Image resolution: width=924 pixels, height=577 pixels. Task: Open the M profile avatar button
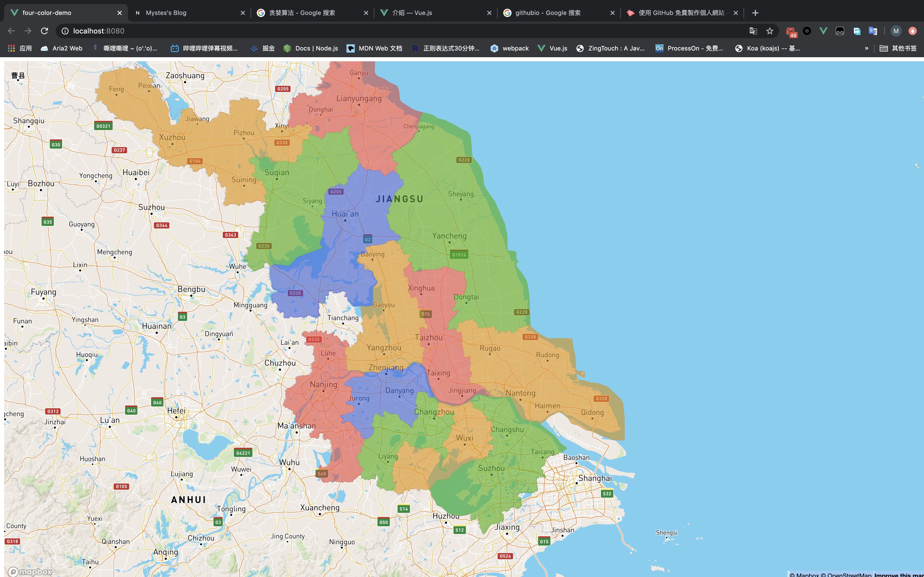[896, 31]
